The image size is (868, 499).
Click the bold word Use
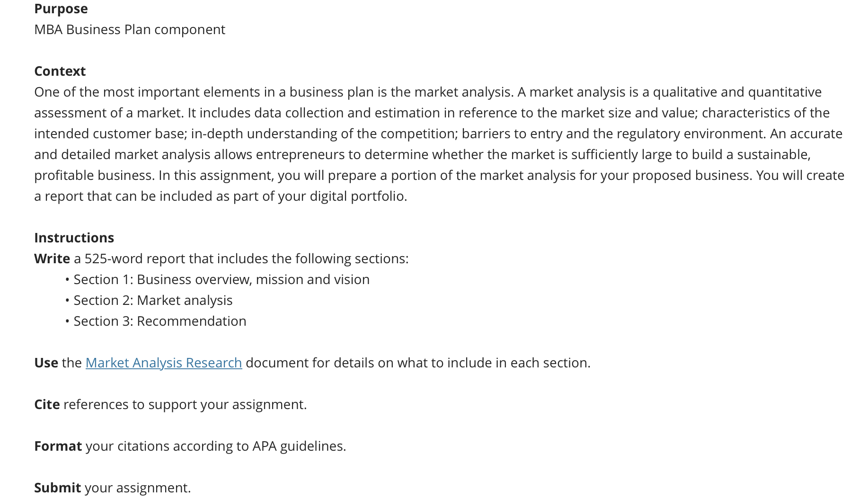click(x=46, y=363)
